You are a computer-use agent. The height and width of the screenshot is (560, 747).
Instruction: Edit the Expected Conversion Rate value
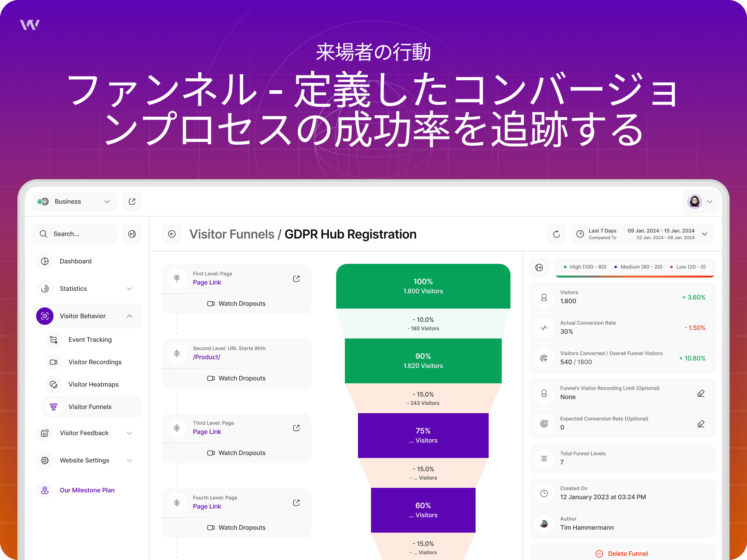[701, 424]
